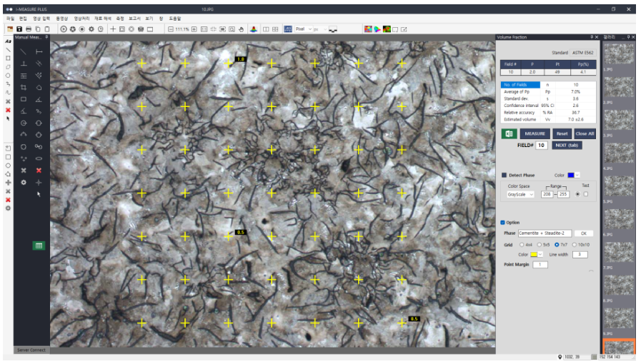Select the Test radio button
Screen dimensions: 641x364
pyautogui.click(x=577, y=194)
